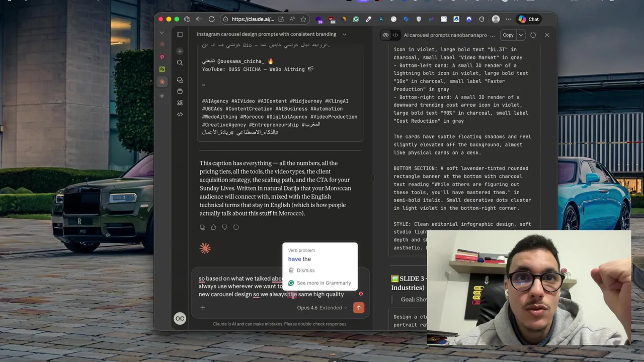Viewport: 644px width, 362px height.
Task: Retry the response
Action: tap(236, 227)
